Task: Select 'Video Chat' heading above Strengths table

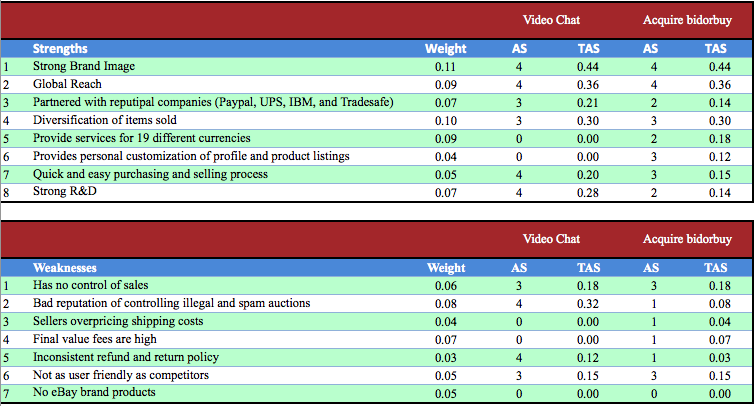Action: [551, 19]
